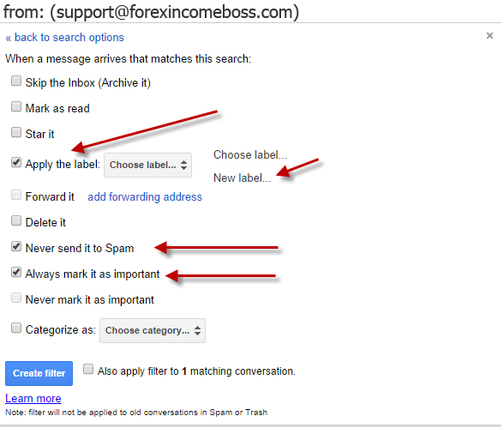The height and width of the screenshot is (428, 504).
Task: Go back to search options
Action: [64, 37]
